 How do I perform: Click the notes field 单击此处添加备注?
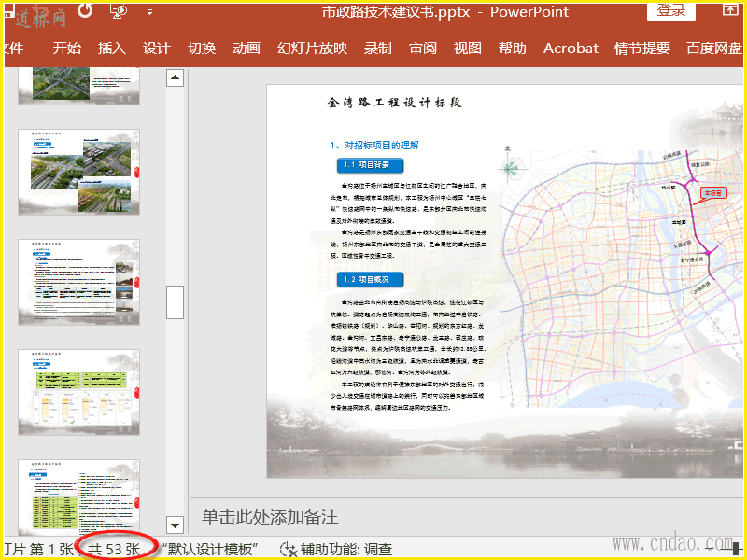tap(270, 516)
